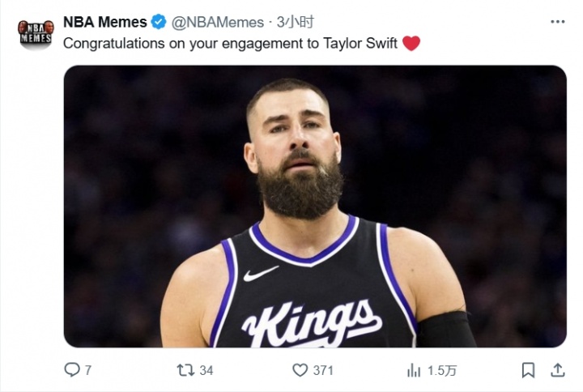Click the NBA Memes display name

[105, 22]
